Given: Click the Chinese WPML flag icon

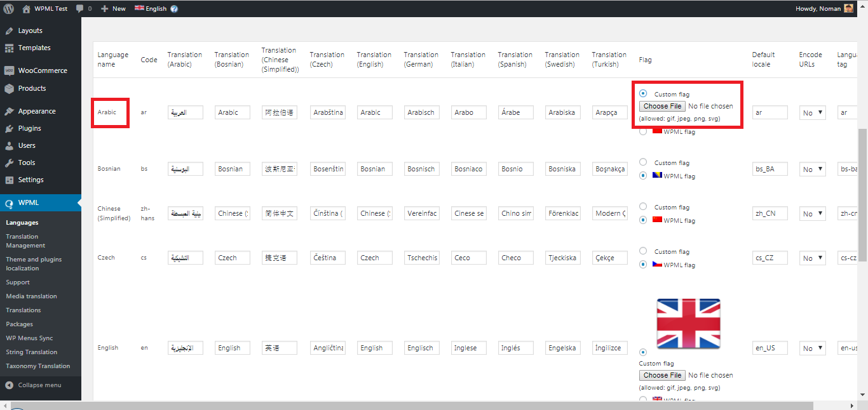Looking at the screenshot, I should [x=657, y=220].
